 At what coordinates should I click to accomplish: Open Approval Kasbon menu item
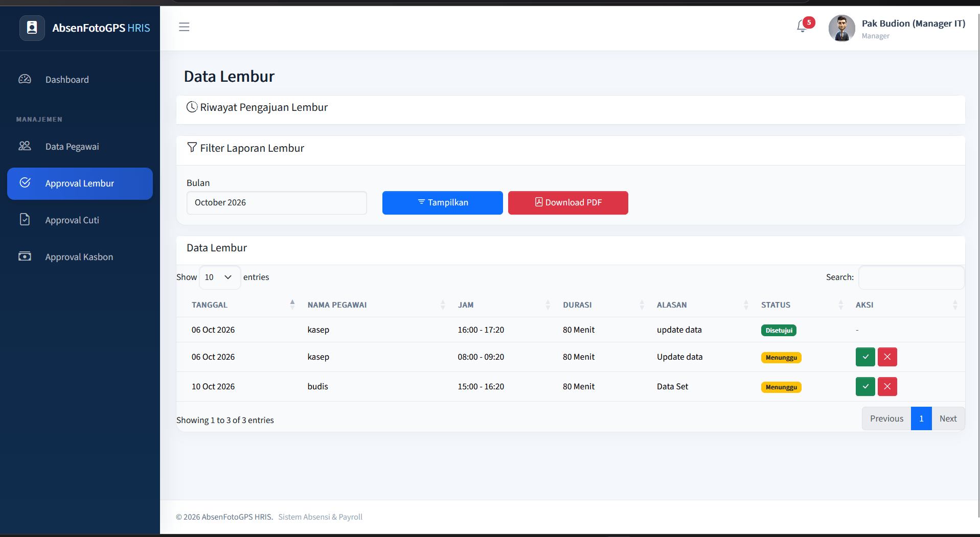80,257
